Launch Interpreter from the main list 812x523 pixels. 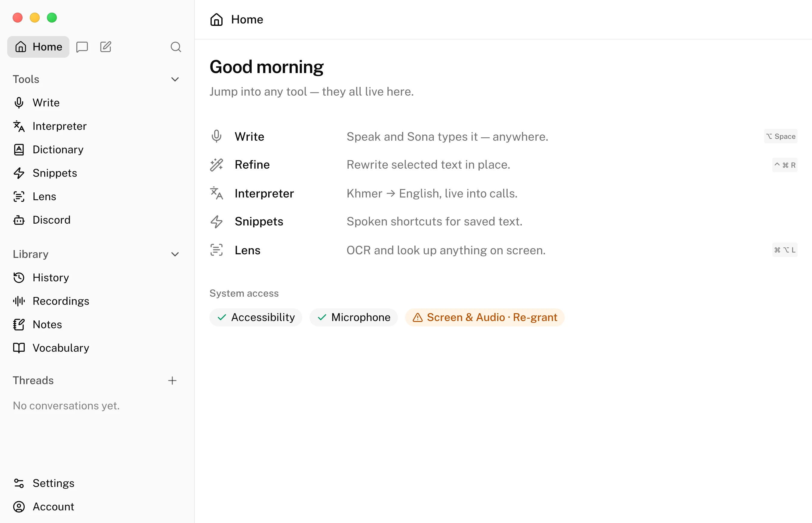[503, 193]
